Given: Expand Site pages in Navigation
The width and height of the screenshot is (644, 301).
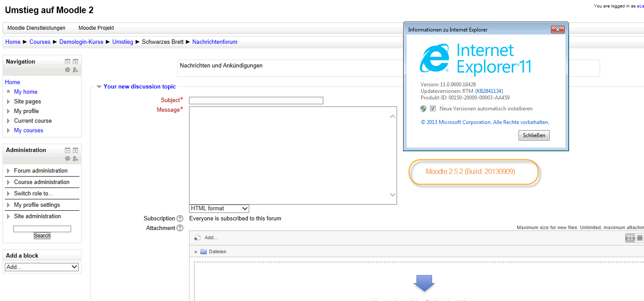Looking at the screenshot, I should [x=9, y=102].
